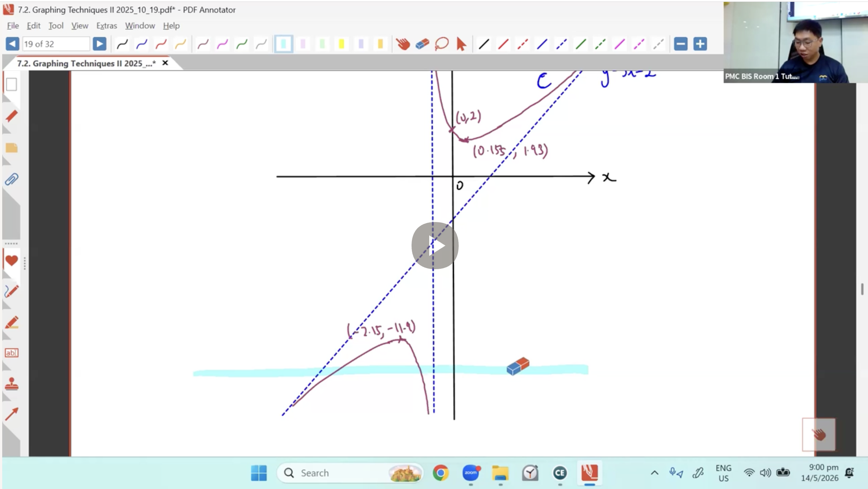Viewport: 868px width, 489px height.
Task: Select the gray freehand pen
Action: click(x=261, y=44)
